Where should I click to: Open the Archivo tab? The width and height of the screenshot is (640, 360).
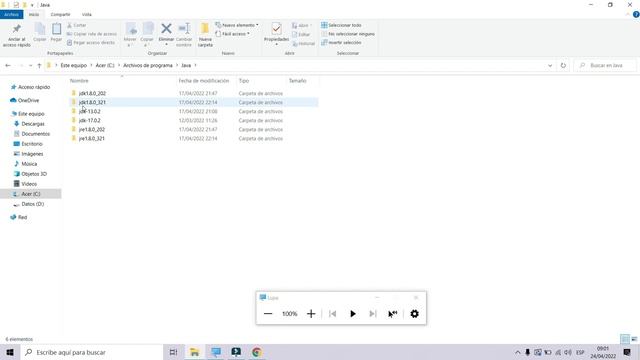click(x=11, y=15)
